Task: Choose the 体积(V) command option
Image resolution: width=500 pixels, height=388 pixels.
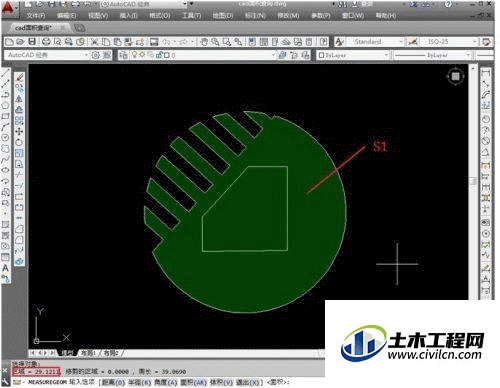Action: click(x=222, y=382)
